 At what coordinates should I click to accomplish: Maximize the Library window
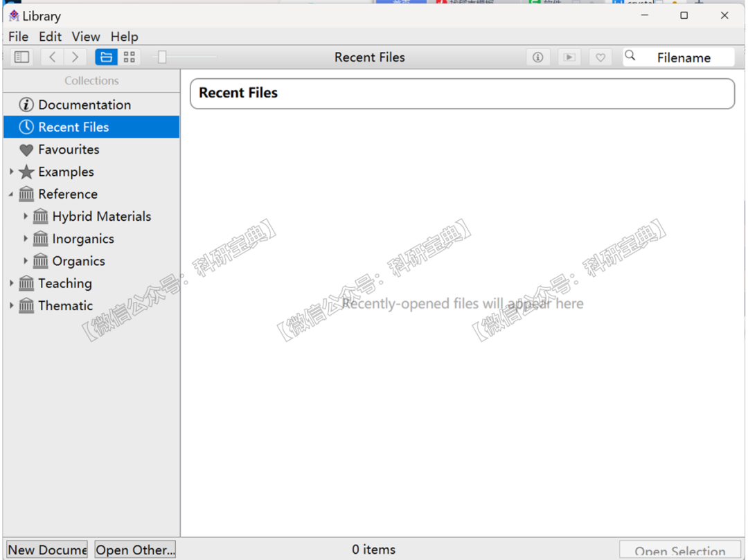coord(684,15)
